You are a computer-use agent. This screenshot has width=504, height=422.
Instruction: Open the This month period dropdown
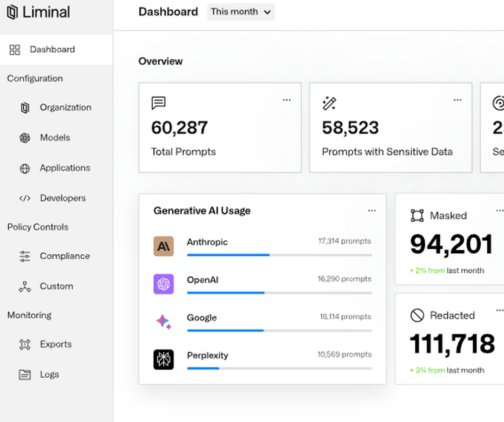pos(241,12)
